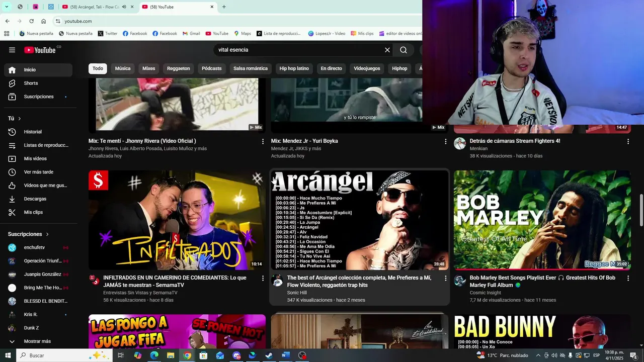The width and height of the screenshot is (644, 362).
Task: Open Word from the taskbar
Action: [x=286, y=355]
